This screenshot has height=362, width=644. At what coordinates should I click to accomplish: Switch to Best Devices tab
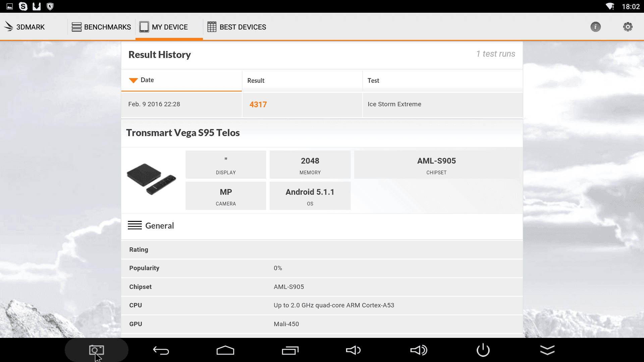click(x=236, y=27)
